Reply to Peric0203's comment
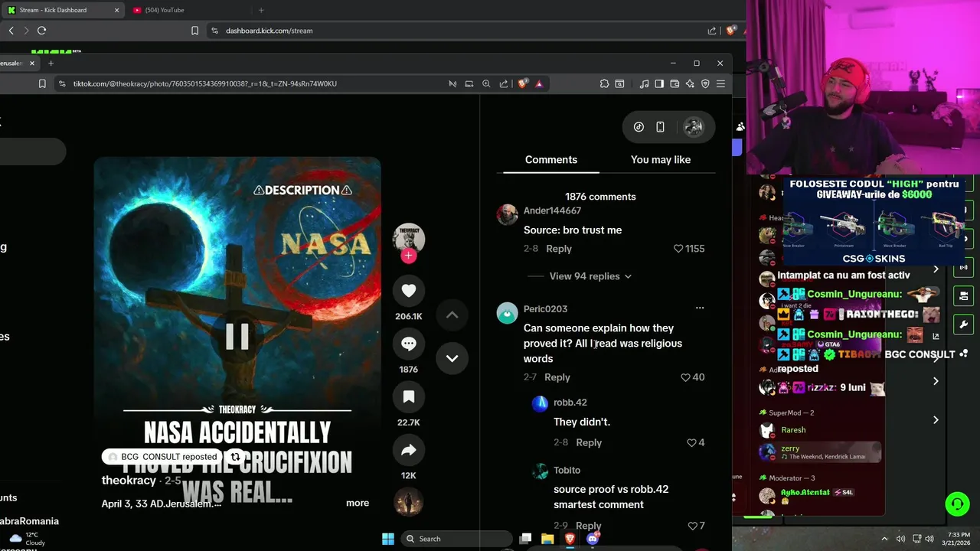Image resolution: width=980 pixels, height=551 pixels. coord(557,377)
